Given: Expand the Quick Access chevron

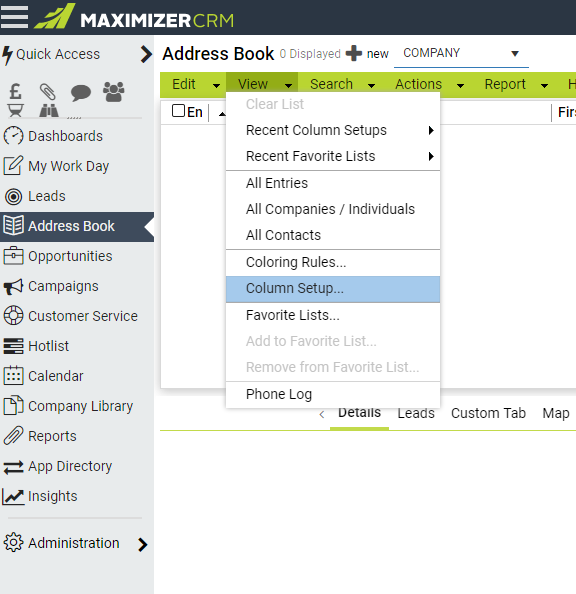Looking at the screenshot, I should [x=146, y=54].
